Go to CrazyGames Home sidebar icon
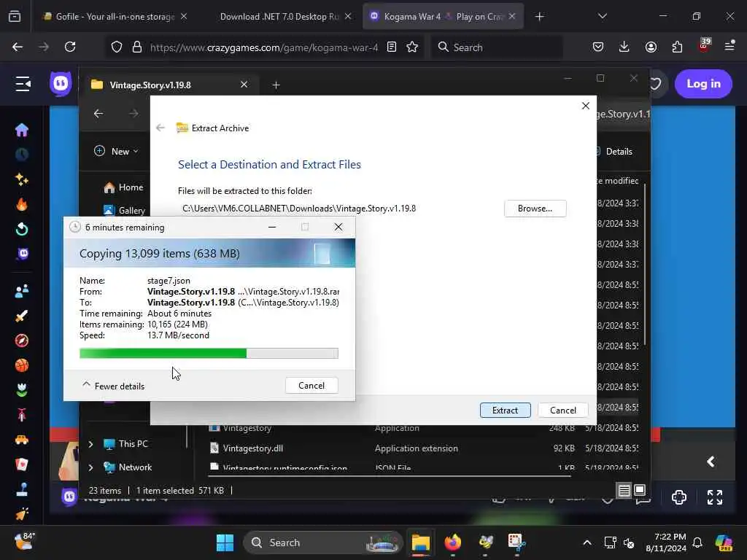This screenshot has width=747, height=560. click(x=21, y=130)
